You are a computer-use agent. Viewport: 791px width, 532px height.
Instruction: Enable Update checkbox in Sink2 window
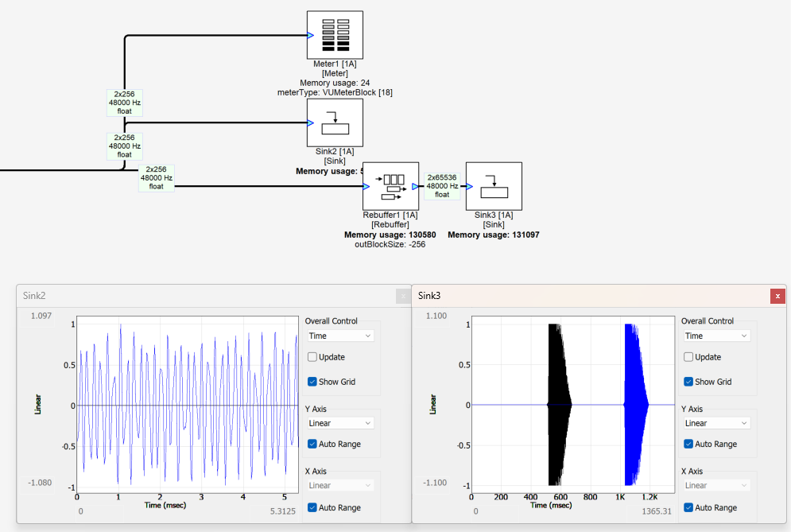(x=312, y=357)
